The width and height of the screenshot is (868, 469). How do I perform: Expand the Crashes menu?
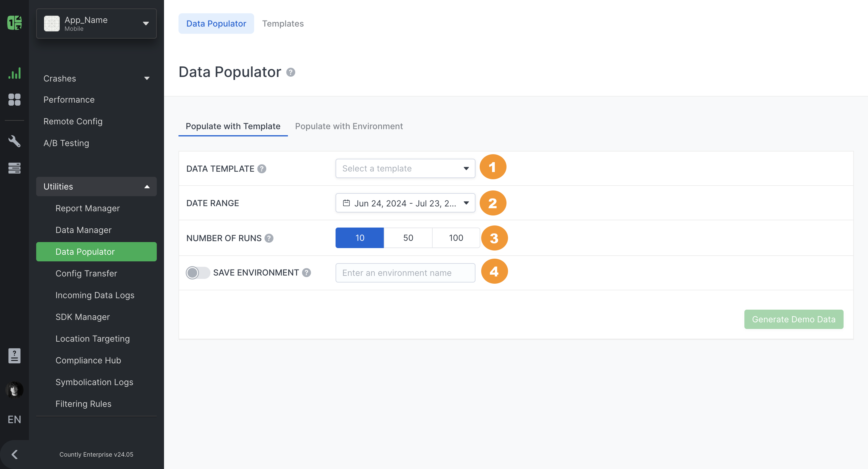click(x=96, y=78)
